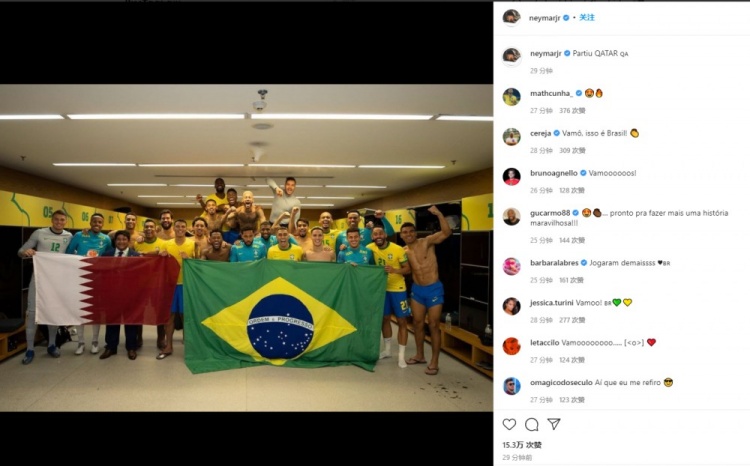View the 376 likes on mathcunha_'s comment
The image size is (750, 466).
click(x=572, y=111)
